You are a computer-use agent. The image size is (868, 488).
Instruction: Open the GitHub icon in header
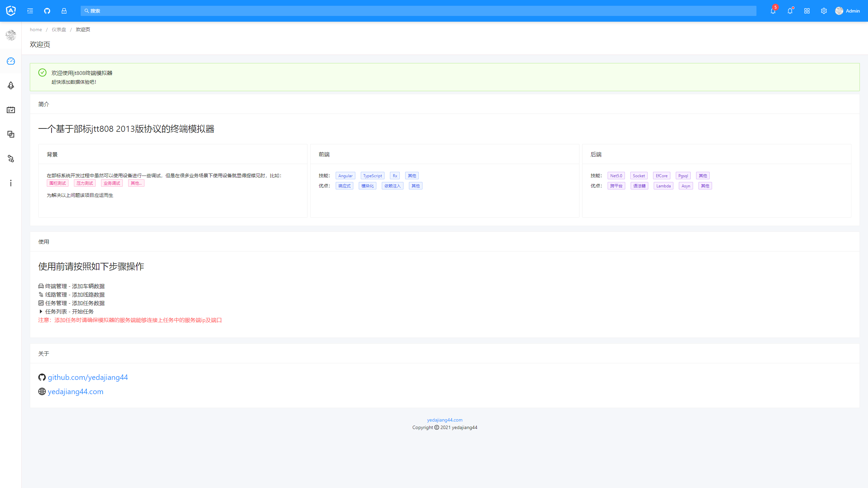point(47,11)
